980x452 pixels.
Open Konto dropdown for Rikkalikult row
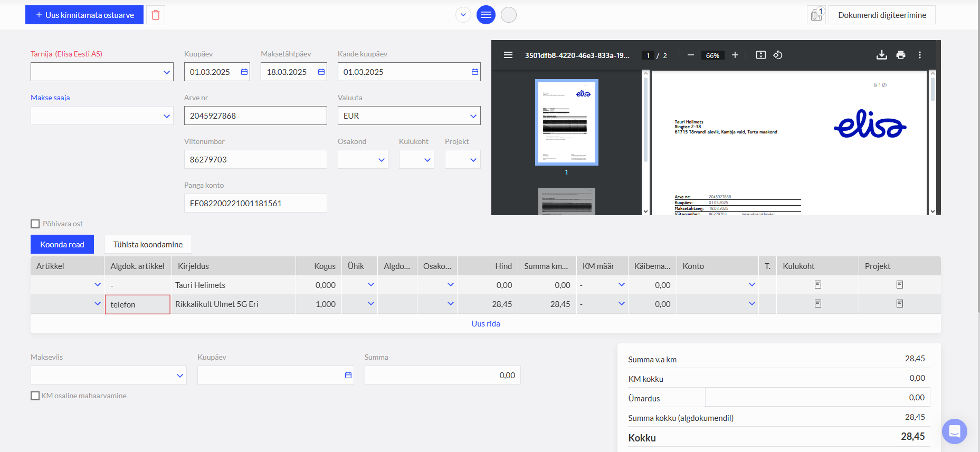pyautogui.click(x=752, y=304)
